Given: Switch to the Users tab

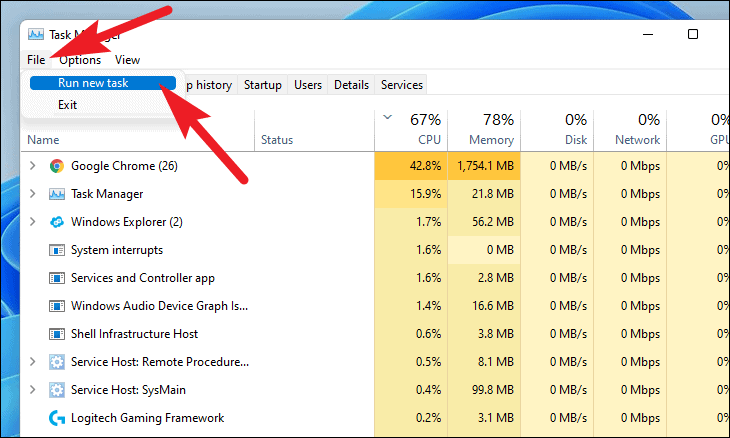Looking at the screenshot, I should 308,85.
